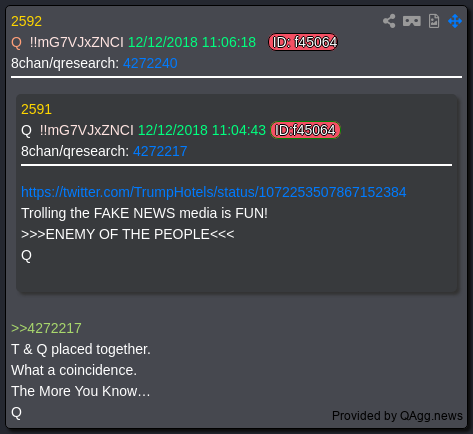
Task: Click the VR goggles icon
Action: coord(412,21)
